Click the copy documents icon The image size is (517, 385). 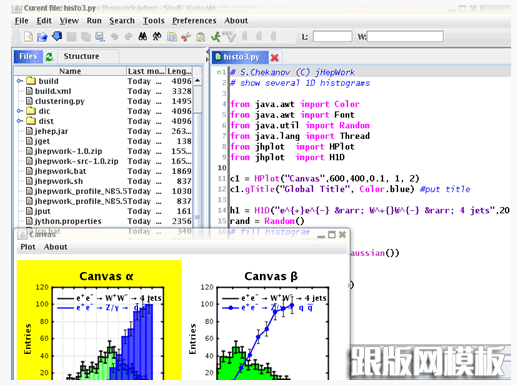[172, 36]
